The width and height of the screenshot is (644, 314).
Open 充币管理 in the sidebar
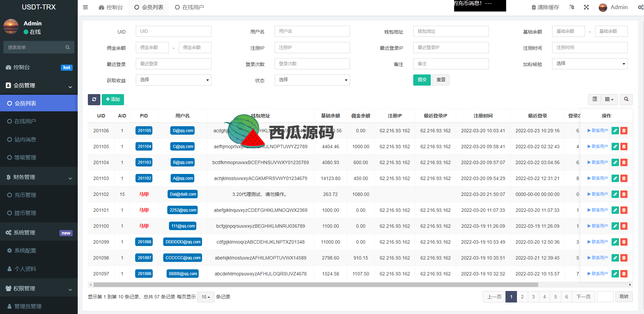tap(39, 195)
